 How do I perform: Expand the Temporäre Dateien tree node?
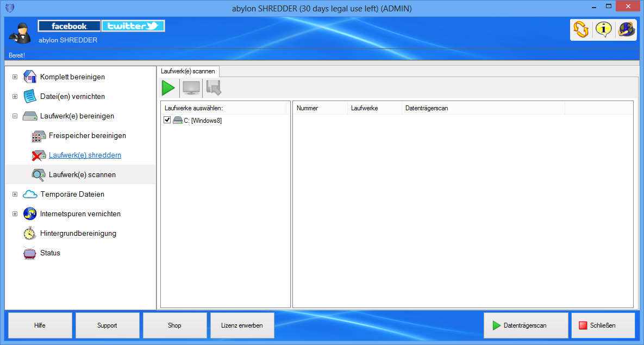15,195
